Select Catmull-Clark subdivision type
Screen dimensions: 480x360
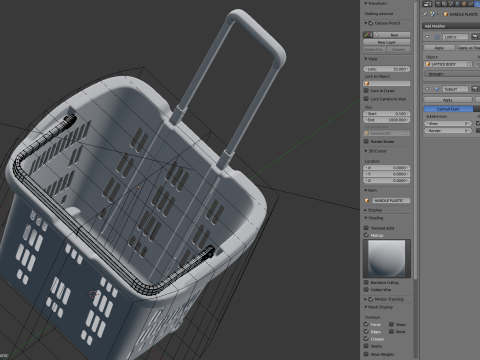[448, 109]
